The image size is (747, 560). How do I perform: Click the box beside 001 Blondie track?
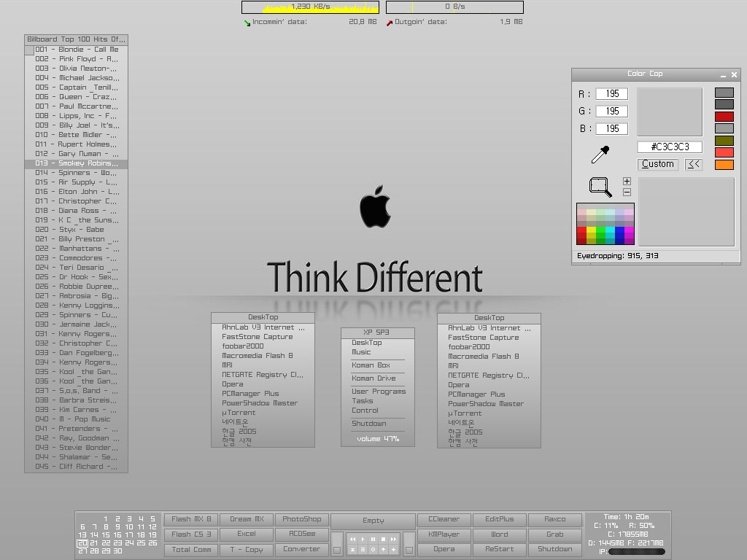coord(29,50)
